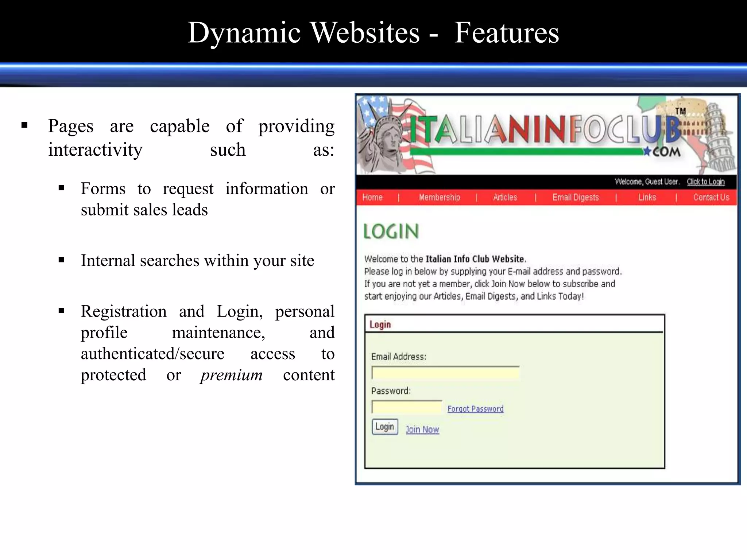This screenshot has width=747, height=560.
Task: Go to the Articles navigation item
Action: [505, 197]
